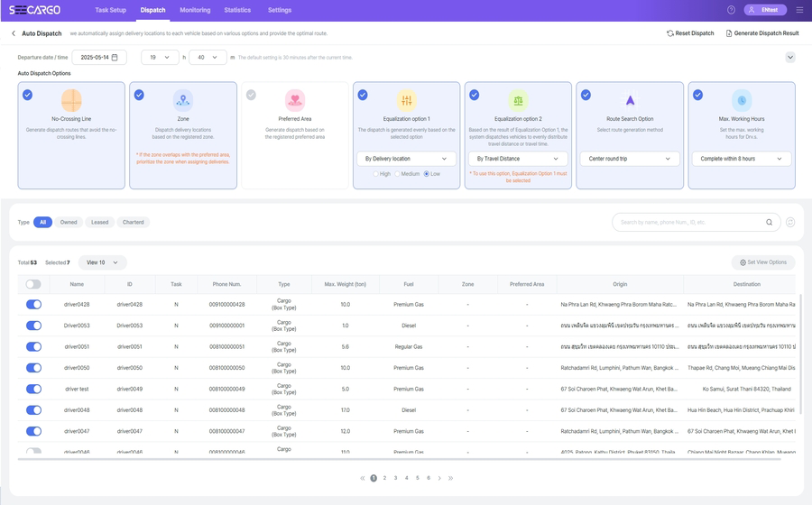Check the Preferred Area option
812x505 pixels.
251,95
